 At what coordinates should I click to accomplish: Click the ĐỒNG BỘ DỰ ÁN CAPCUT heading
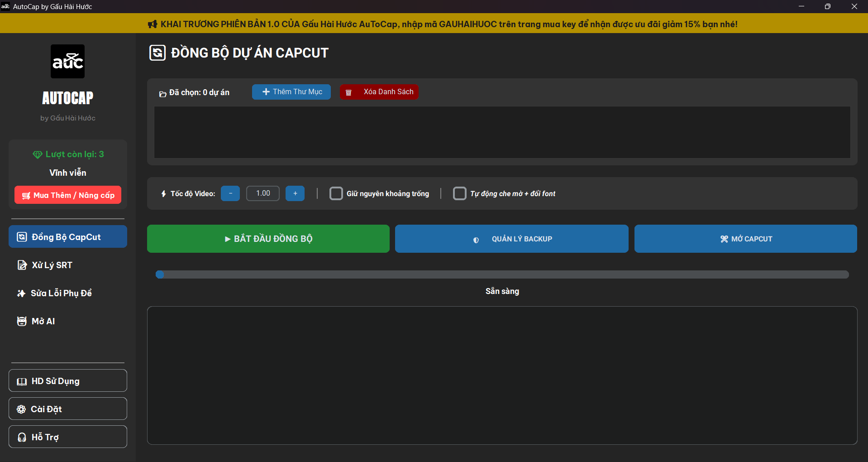click(x=250, y=53)
